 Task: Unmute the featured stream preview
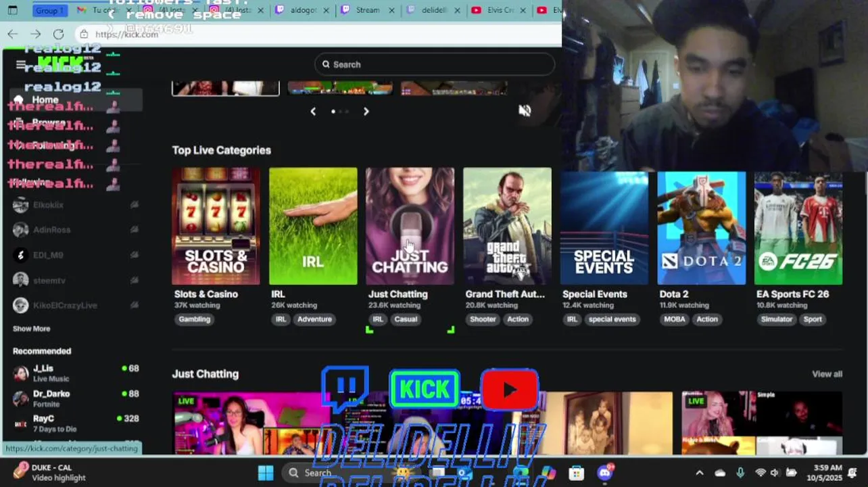pyautogui.click(x=525, y=110)
